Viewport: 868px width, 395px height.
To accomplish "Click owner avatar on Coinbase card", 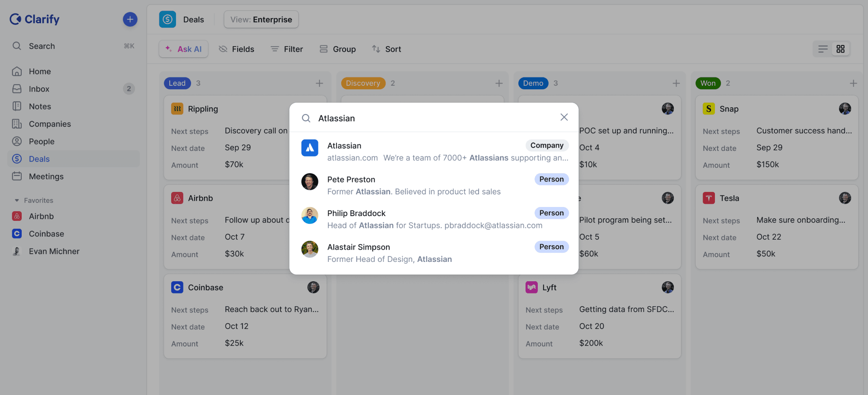I will click(313, 287).
